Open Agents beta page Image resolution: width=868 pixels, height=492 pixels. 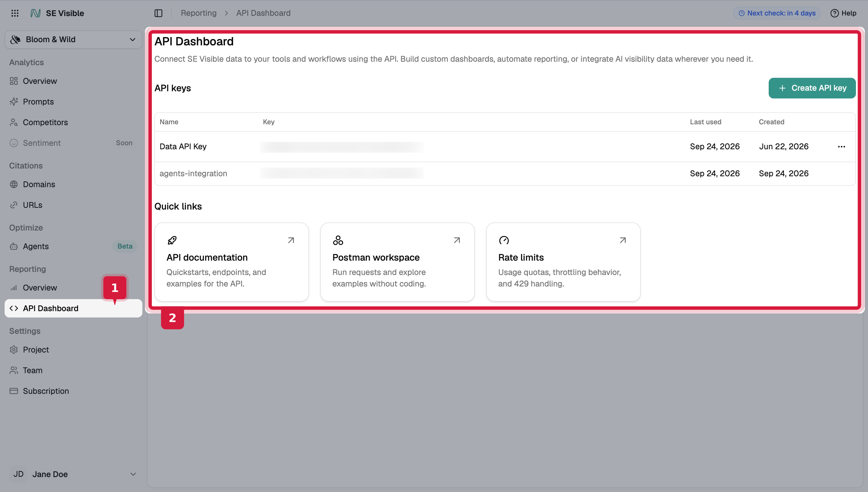pyautogui.click(x=73, y=246)
